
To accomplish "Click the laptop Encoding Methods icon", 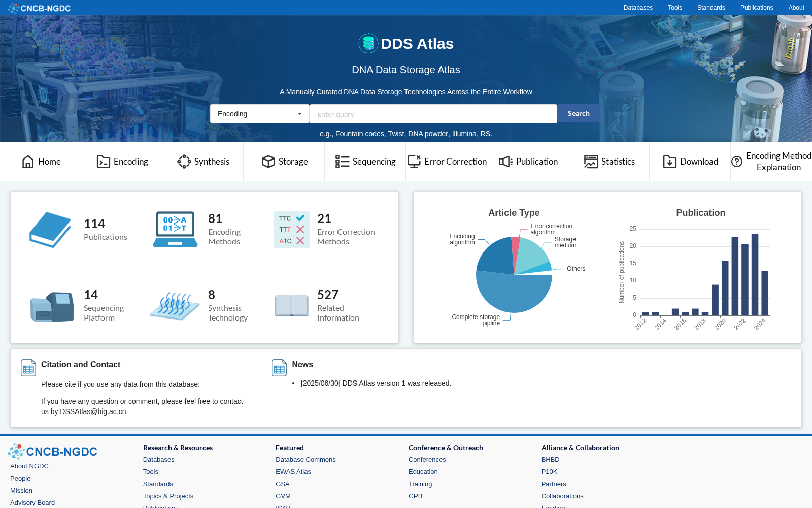I will click(x=175, y=230).
